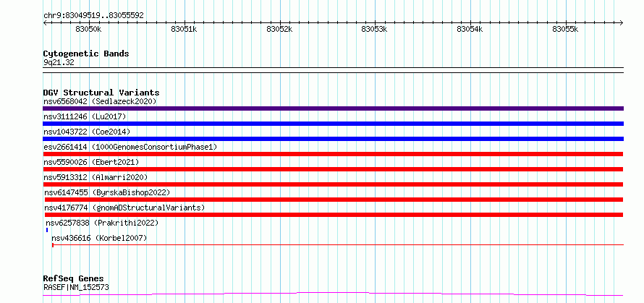Open variant label nsv6257838 (Prakrithi2022)

[x=102, y=223]
